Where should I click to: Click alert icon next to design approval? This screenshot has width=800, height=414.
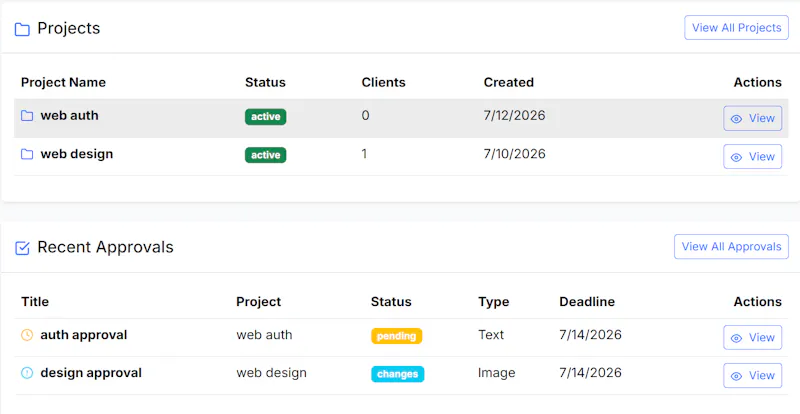click(x=27, y=373)
